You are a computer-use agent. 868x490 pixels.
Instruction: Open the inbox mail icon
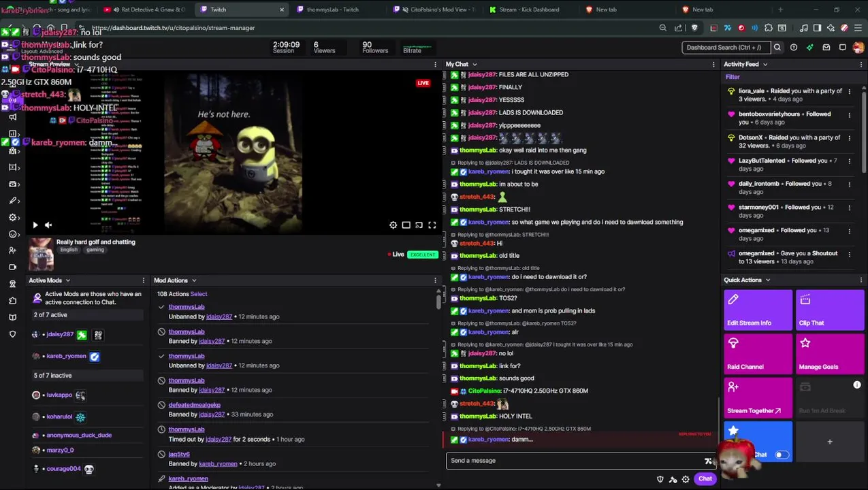click(x=826, y=48)
